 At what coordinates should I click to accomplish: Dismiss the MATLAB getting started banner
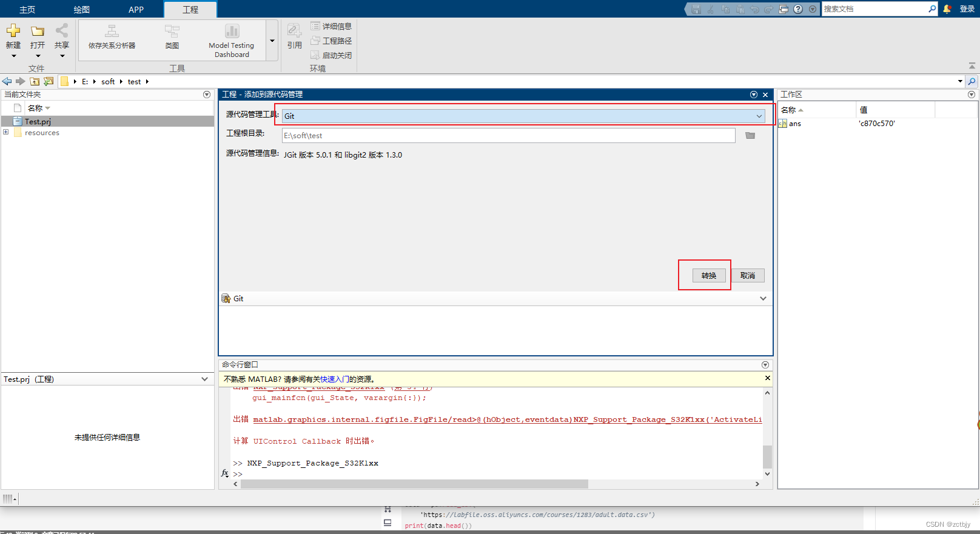[768, 378]
